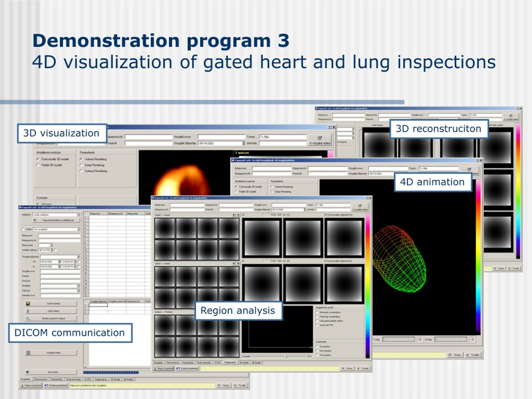
Task: Click Tovább forward arrow in 4D animation window
Action: tap(467, 355)
